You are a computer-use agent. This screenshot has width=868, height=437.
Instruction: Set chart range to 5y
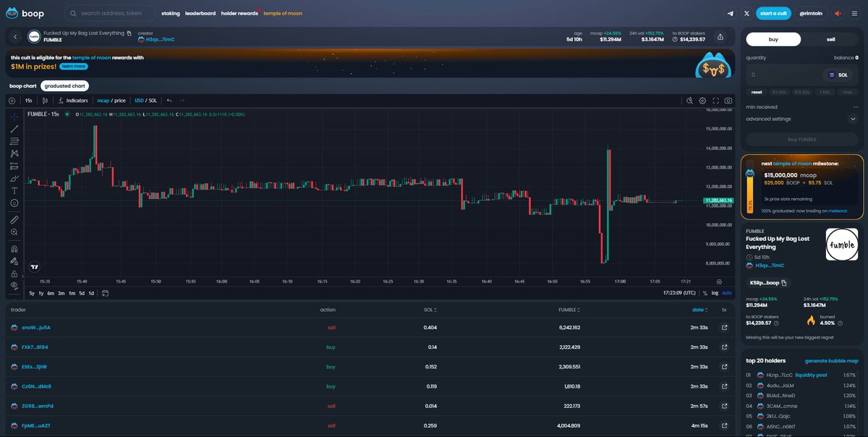point(31,293)
